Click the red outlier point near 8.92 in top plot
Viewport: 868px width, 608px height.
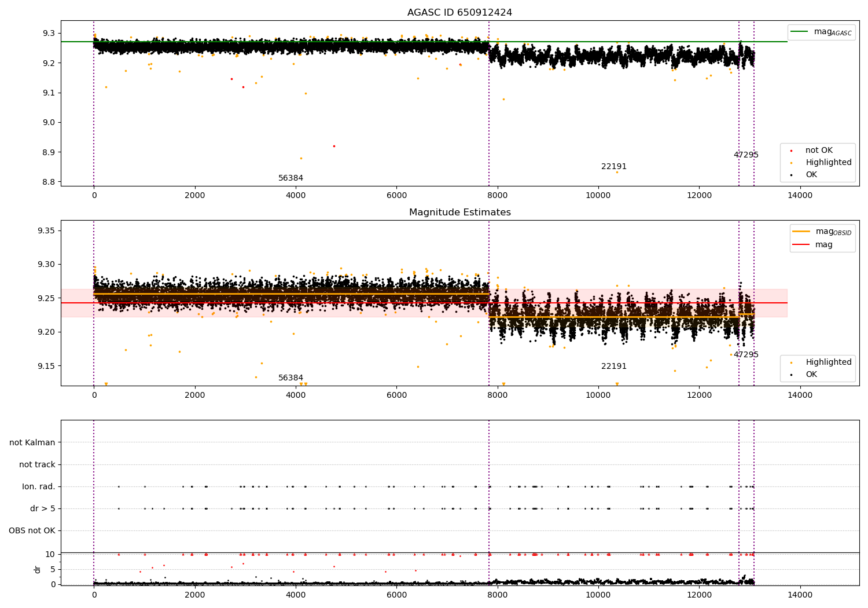(x=334, y=146)
